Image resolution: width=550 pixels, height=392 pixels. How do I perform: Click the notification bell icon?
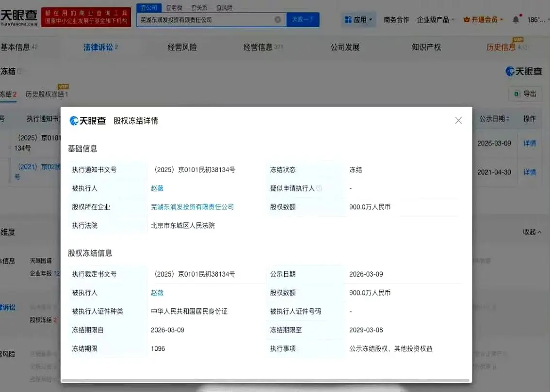pyautogui.click(x=516, y=19)
